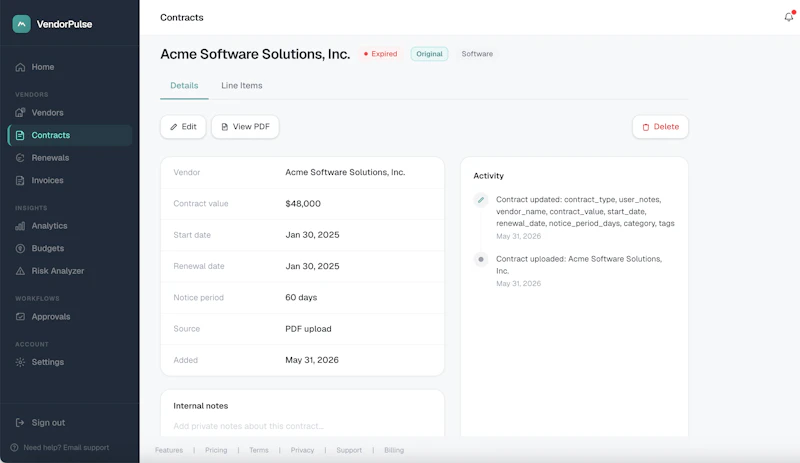The width and height of the screenshot is (800, 463).
Task: Click the pencil icon on Edit button
Action: 173,127
